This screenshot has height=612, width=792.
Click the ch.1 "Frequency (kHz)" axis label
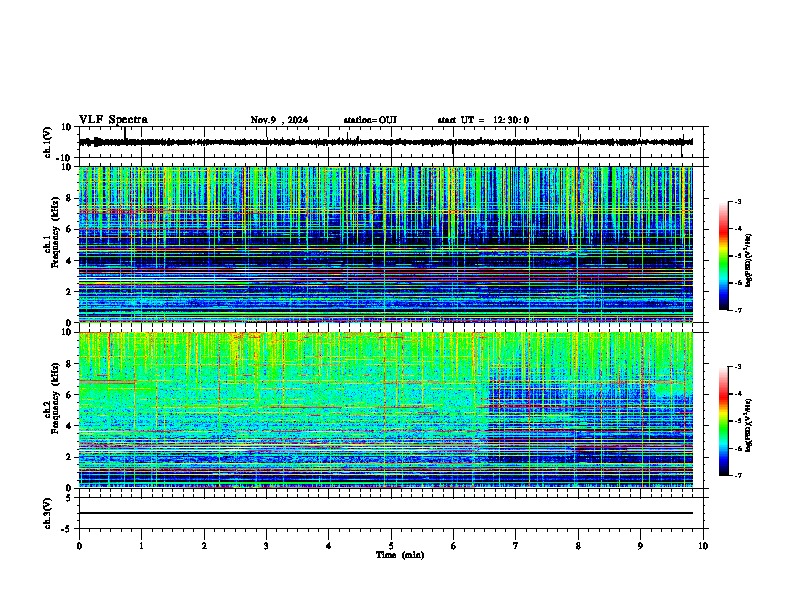[x=56, y=232]
